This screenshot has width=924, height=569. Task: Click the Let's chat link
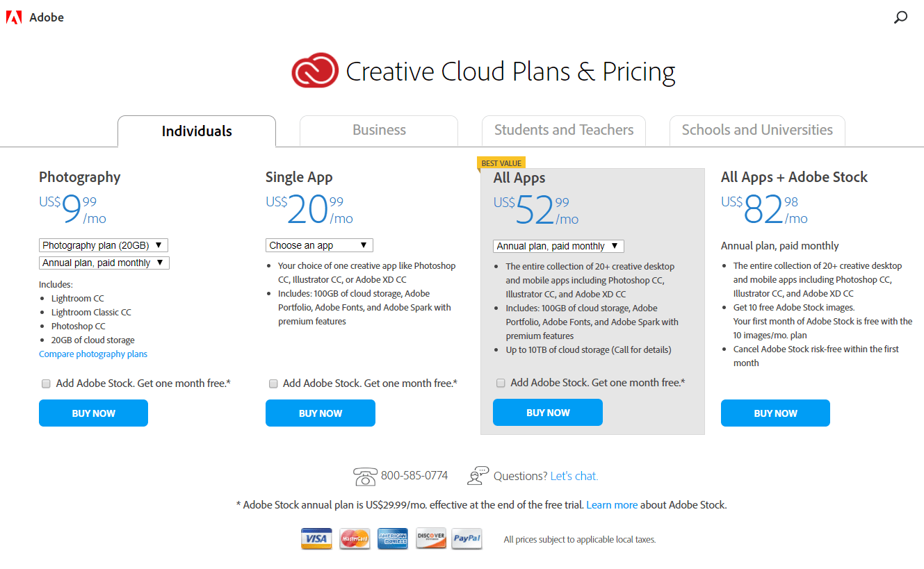click(574, 477)
